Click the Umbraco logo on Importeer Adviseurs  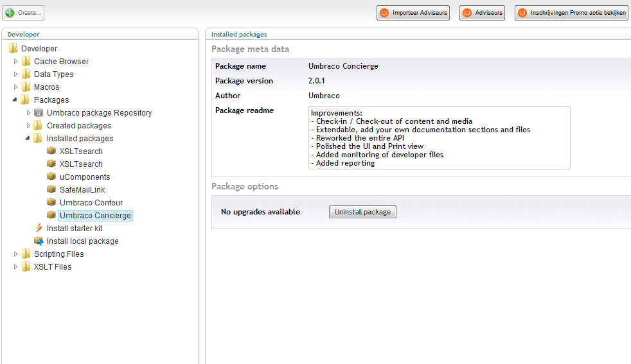(384, 13)
